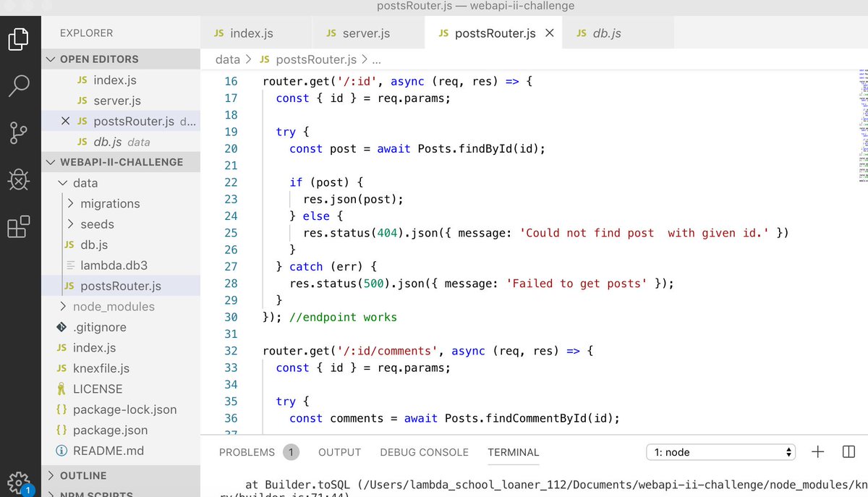Expand the node_modules folder
This screenshot has height=497, width=868.
pyautogui.click(x=63, y=306)
